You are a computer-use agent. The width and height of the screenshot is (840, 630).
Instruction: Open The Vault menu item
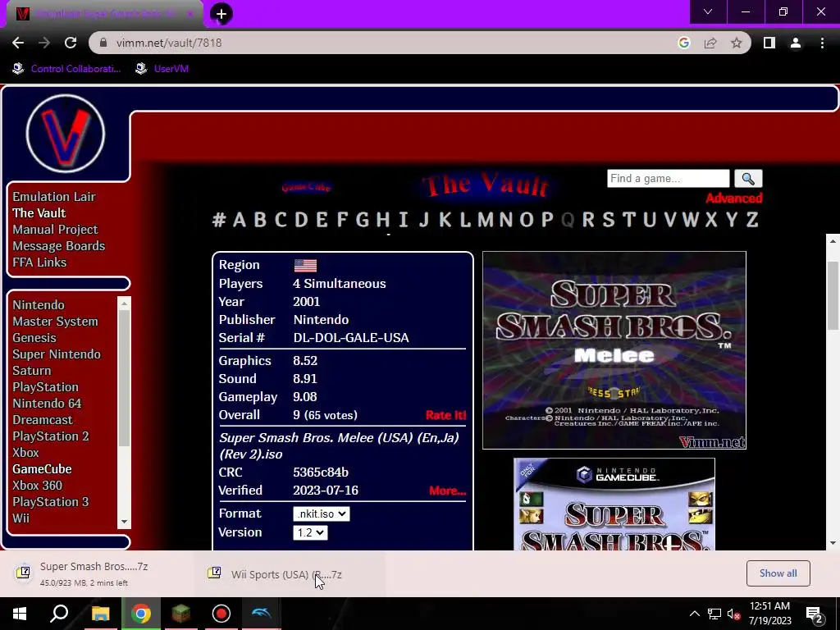pos(39,213)
